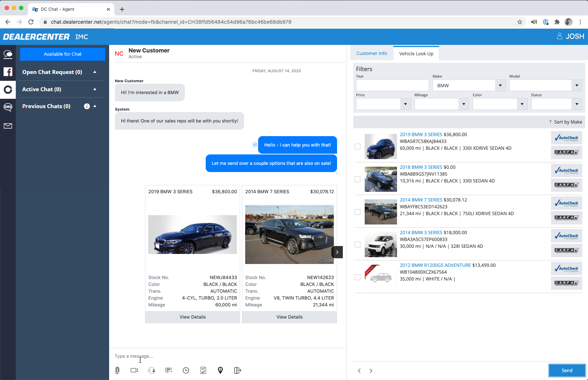This screenshot has width=588, height=380.
Task: Open CARFAX report for 2019 BMW 3 Series
Action: [x=566, y=152]
